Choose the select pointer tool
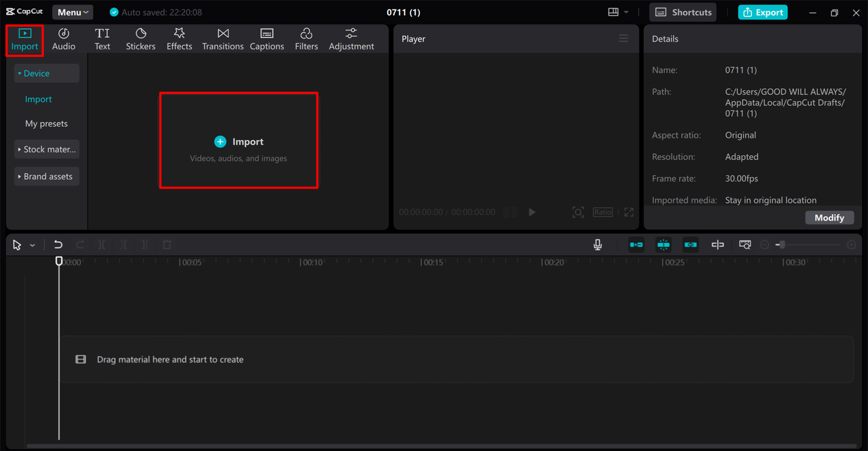The height and width of the screenshot is (451, 868). click(17, 245)
